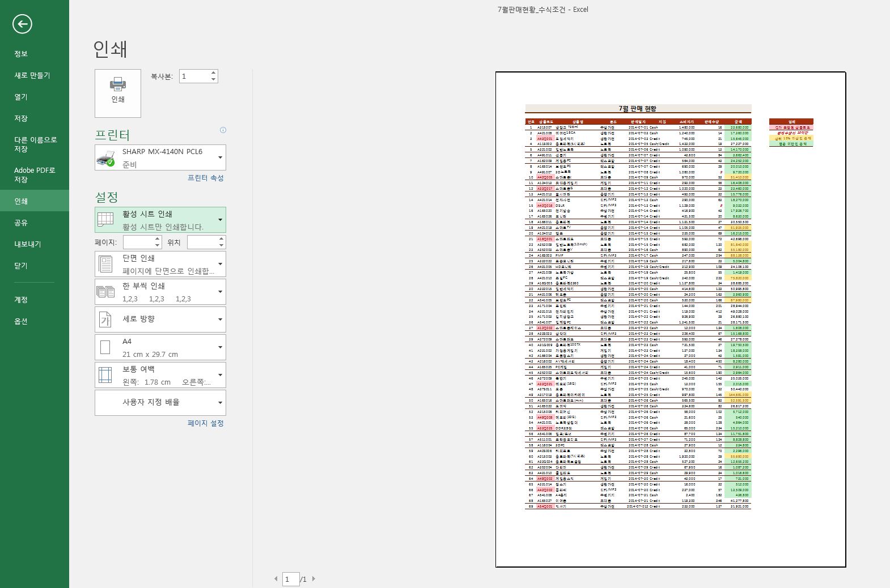Click the print preview page thumbnail

[671, 319]
